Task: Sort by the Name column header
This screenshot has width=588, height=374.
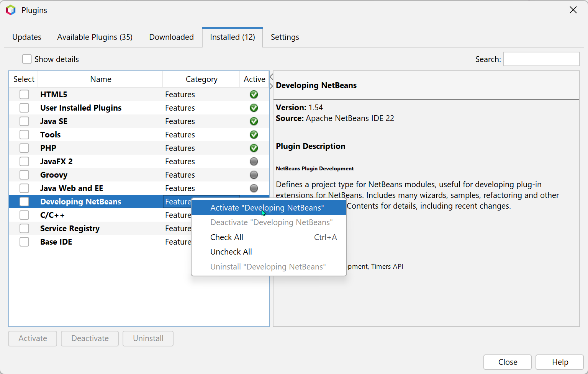Action: click(100, 79)
